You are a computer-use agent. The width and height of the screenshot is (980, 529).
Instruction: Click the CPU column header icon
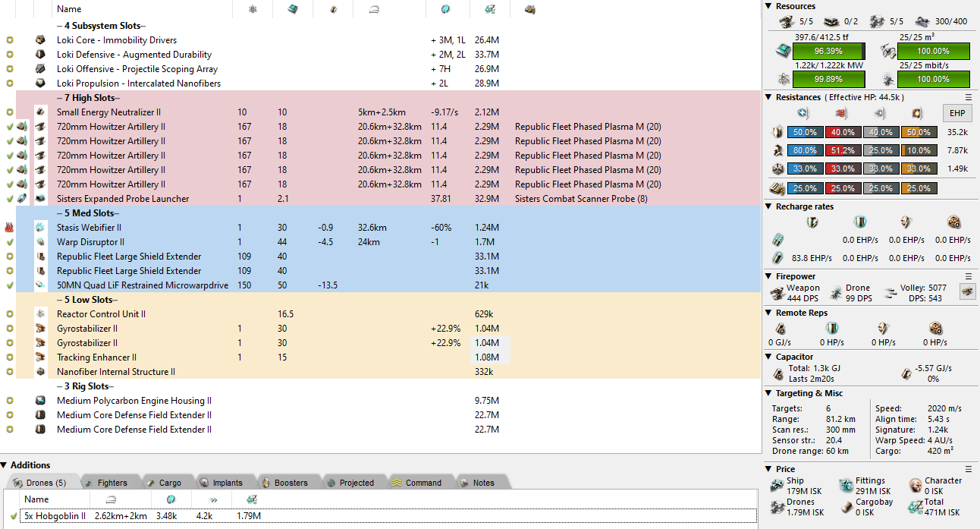[x=292, y=9]
